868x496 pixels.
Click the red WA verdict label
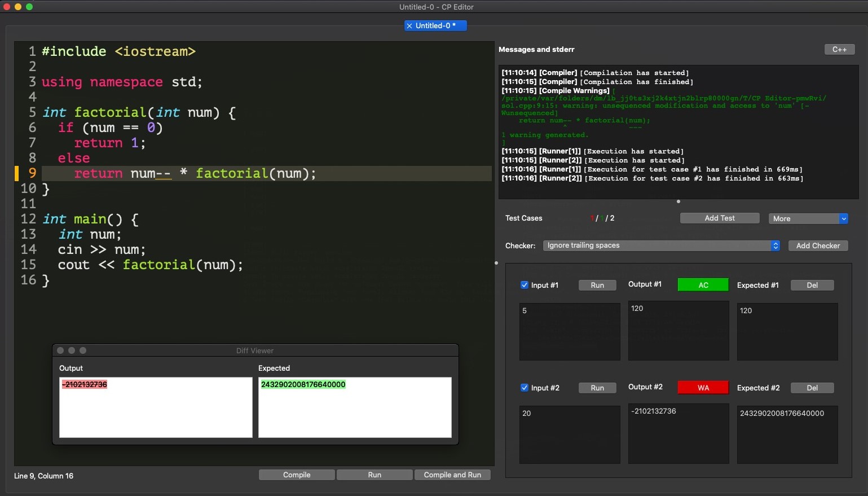point(703,388)
